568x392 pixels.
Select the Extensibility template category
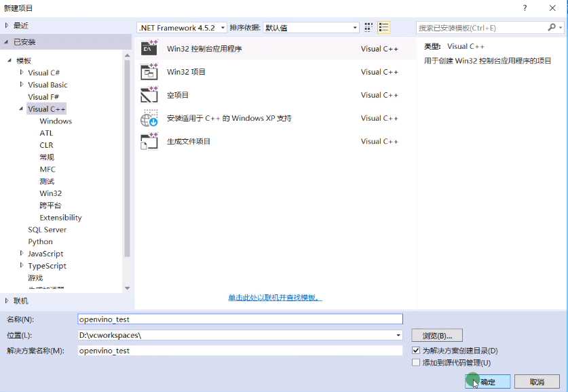[x=60, y=217]
